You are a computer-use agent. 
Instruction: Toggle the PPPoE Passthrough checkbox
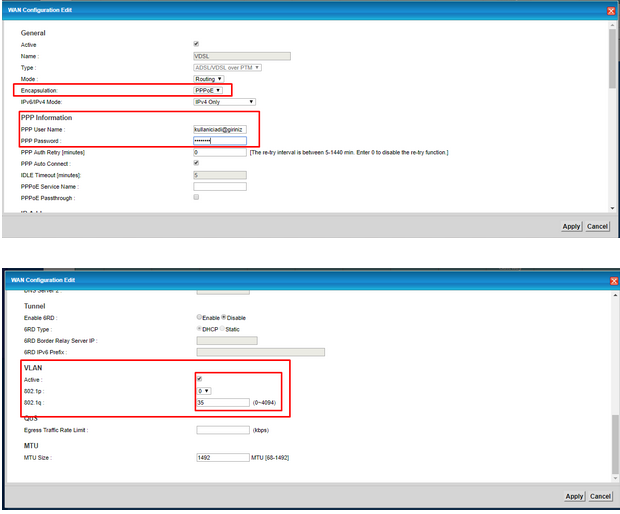(196, 197)
